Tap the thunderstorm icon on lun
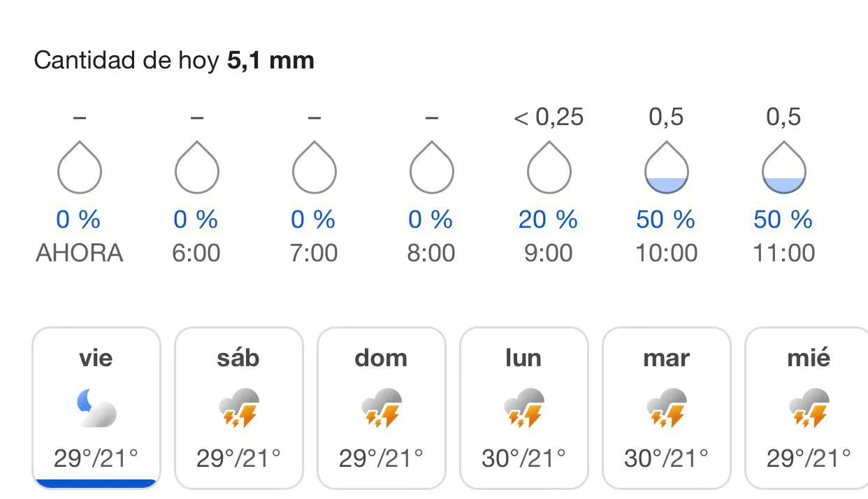 523,408
